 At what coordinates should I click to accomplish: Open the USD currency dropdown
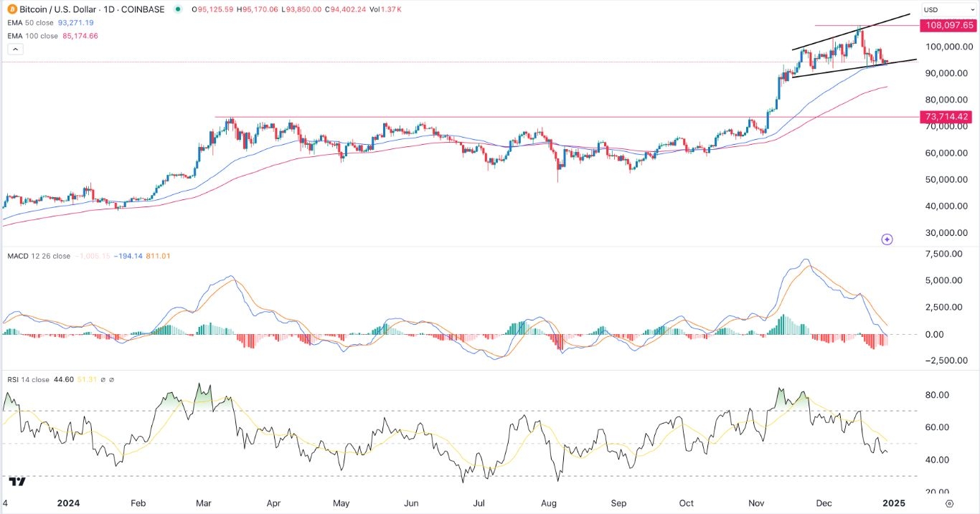[948, 9]
